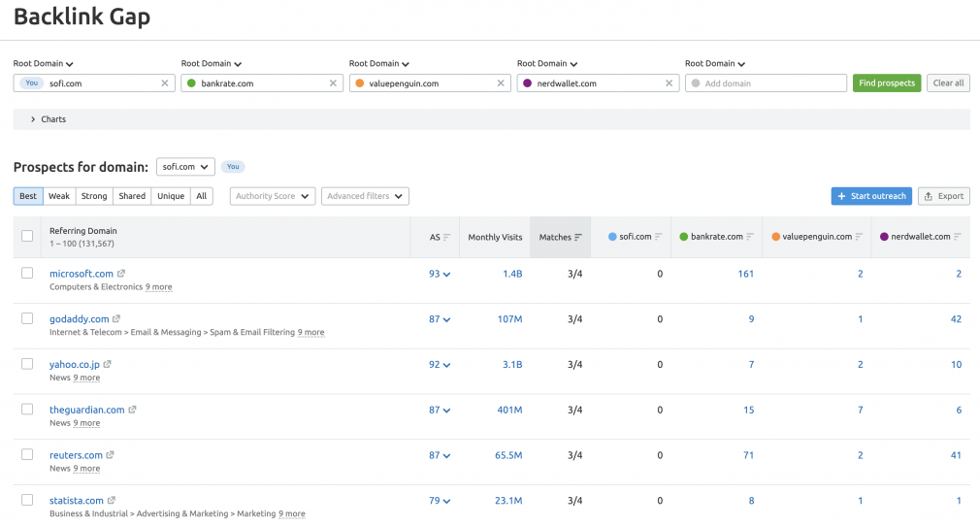Check the reuters.com row checkbox
Viewport: 980px width, 527px height.
[27, 454]
